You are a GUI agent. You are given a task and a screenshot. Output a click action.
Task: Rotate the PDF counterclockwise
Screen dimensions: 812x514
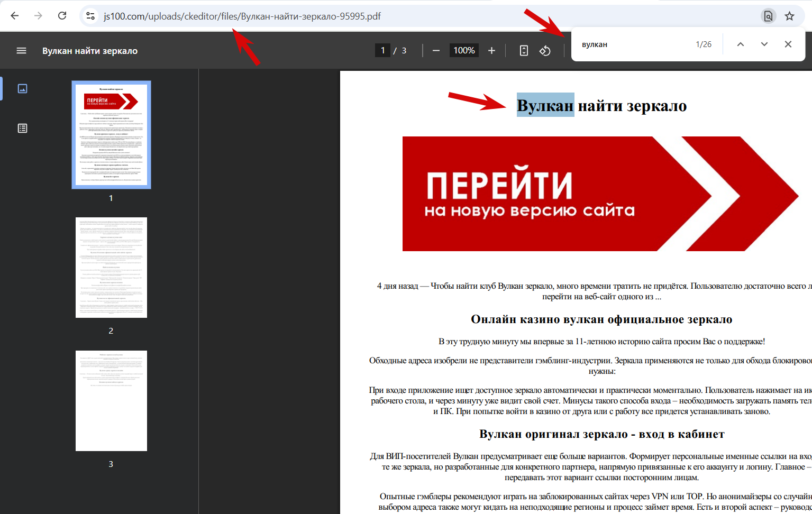[x=545, y=50]
